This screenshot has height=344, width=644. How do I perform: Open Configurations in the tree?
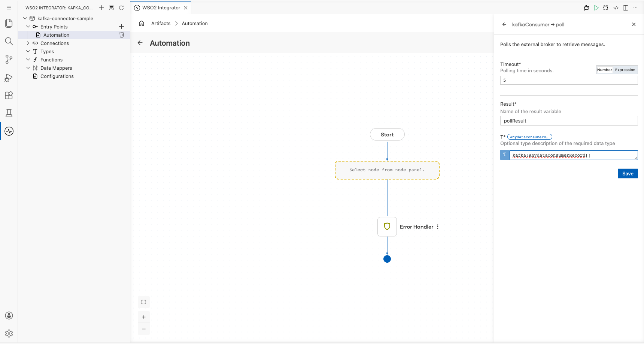click(57, 76)
